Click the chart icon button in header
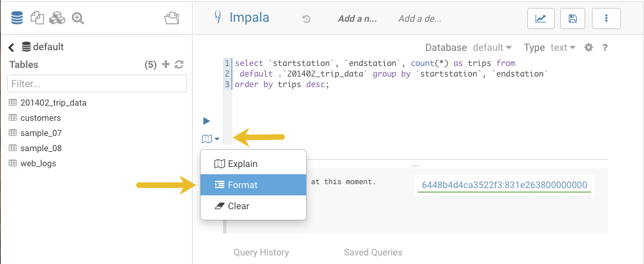The image size is (644, 264). [540, 19]
